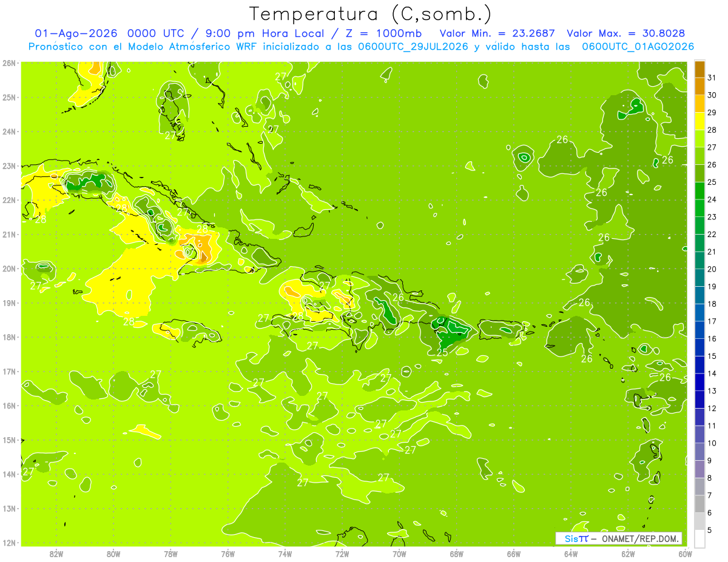Click the longitude axis label '60W'
Viewport: 728px width, 562px height.
tap(686, 553)
